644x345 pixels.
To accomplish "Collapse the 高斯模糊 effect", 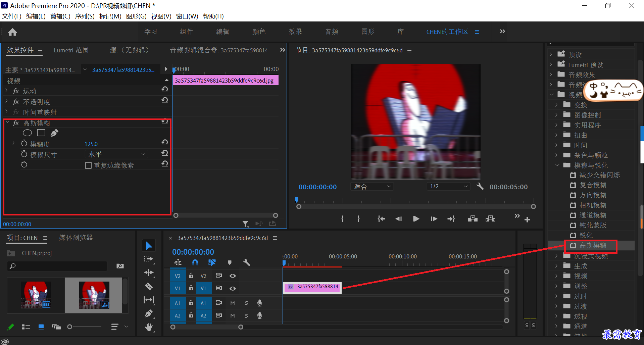I will tap(7, 123).
